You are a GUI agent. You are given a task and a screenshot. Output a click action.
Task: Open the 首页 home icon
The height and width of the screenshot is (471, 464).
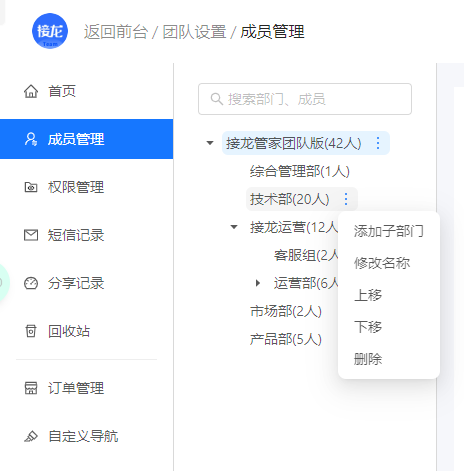(31, 91)
